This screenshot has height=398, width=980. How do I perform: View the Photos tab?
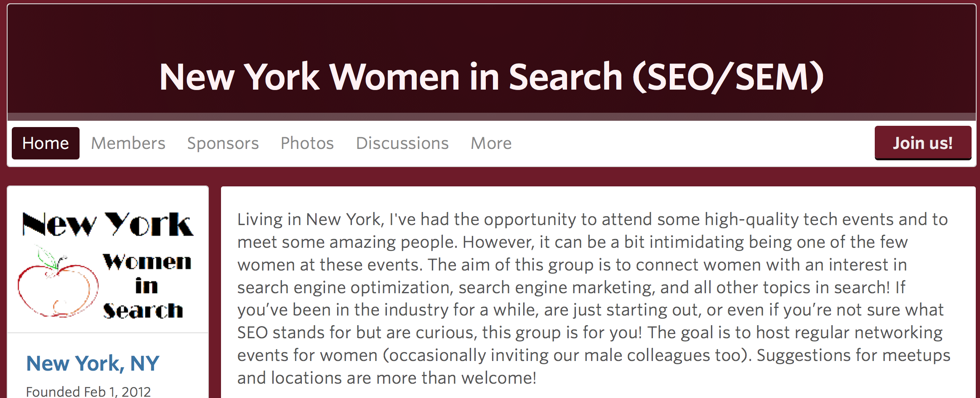307,143
